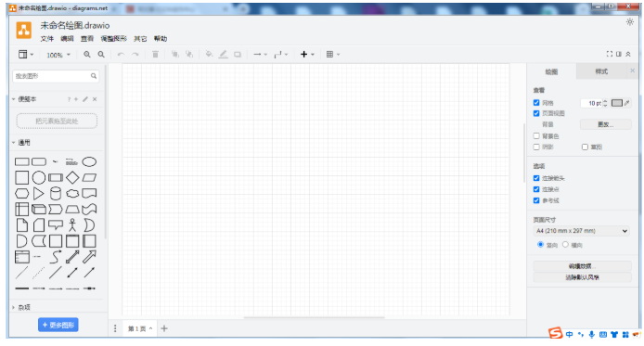Open the Arrange (调整图形) menu

pos(114,39)
